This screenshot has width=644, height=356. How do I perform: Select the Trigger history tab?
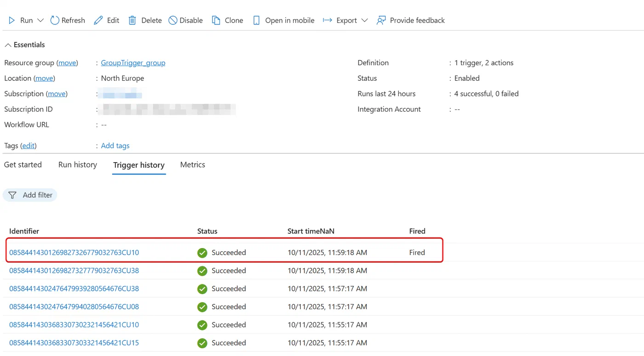point(139,165)
